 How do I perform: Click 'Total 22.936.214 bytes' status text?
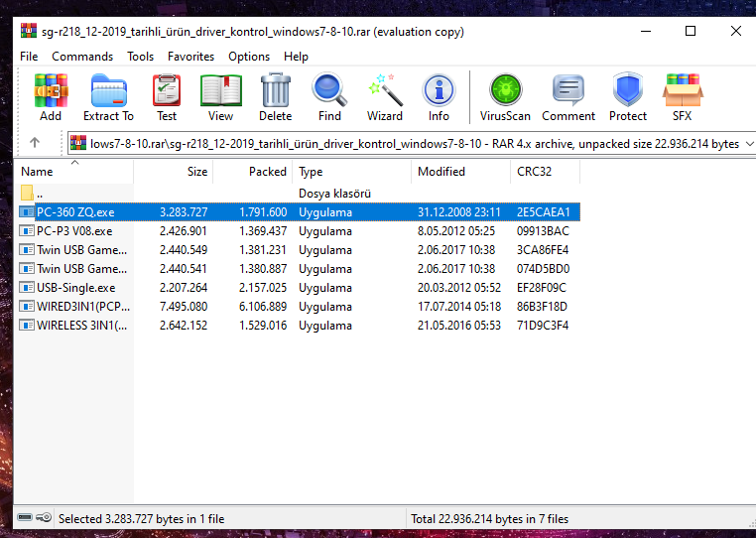pyautogui.click(x=489, y=519)
